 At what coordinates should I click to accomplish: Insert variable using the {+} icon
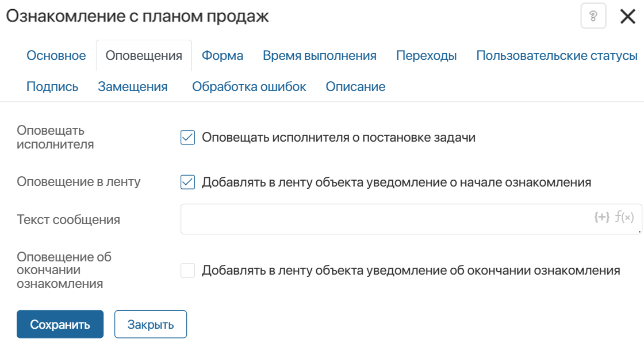click(x=601, y=217)
